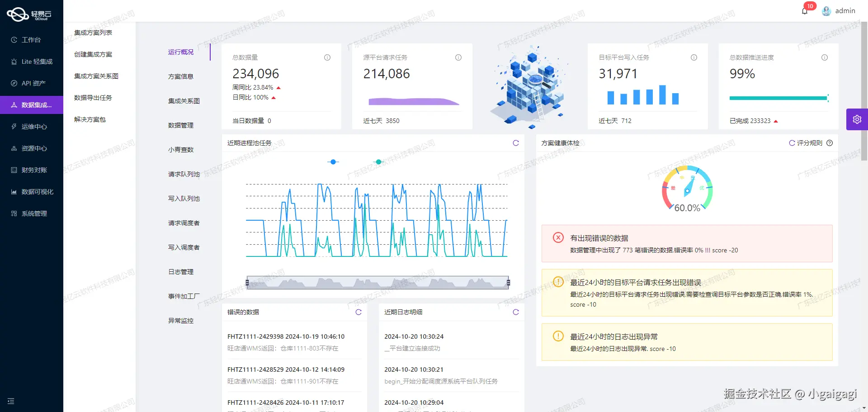The width and height of the screenshot is (868, 412).
Task: Toggle the green series legend dot
Action: pyautogui.click(x=378, y=161)
